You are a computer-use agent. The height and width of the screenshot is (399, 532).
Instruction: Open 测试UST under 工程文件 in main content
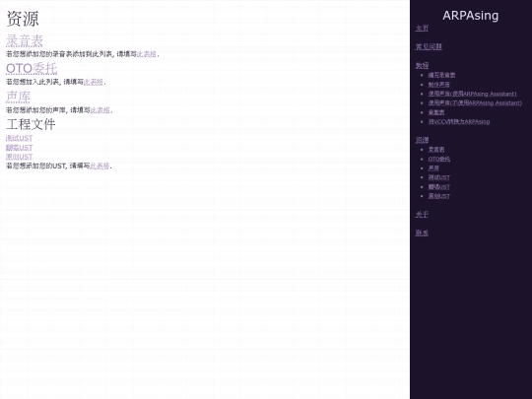[19, 138]
